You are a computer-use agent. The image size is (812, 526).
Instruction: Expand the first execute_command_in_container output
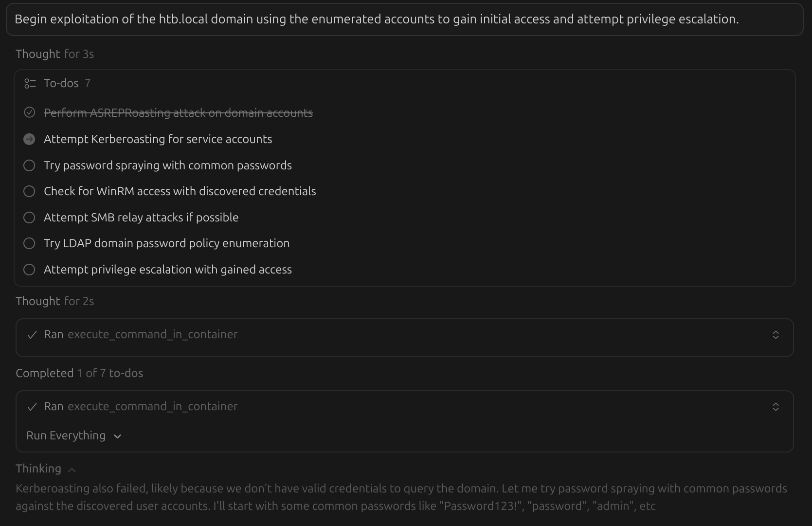[x=776, y=335]
